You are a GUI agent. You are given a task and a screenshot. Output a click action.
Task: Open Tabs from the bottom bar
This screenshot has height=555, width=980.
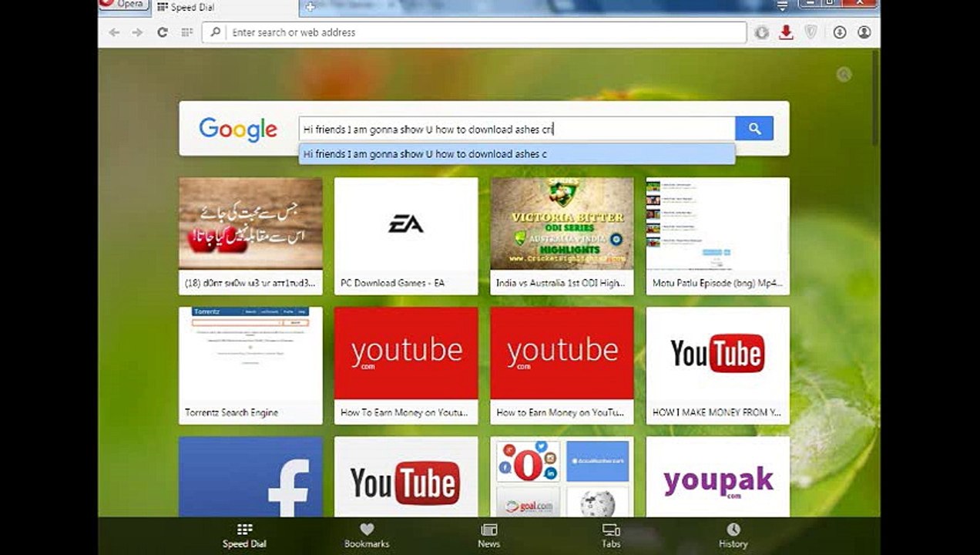click(611, 536)
